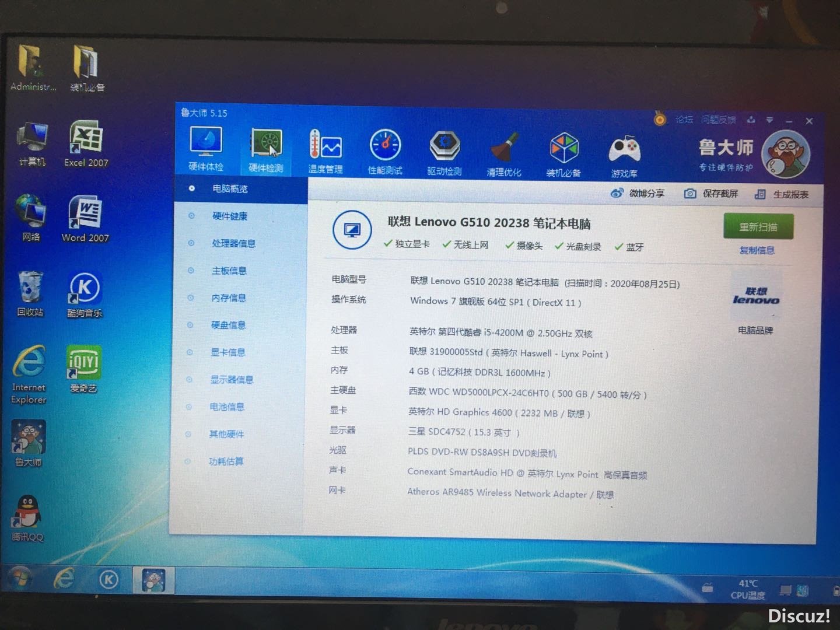The width and height of the screenshot is (840, 630).
Task: Click the 复制信息 copy info link
Action: coord(757,250)
